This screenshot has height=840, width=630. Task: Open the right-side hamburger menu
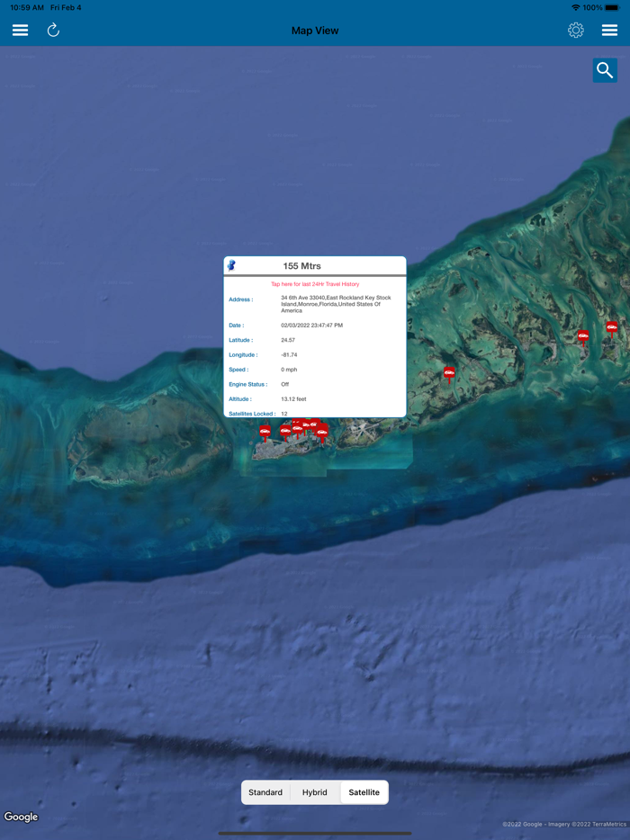point(609,30)
